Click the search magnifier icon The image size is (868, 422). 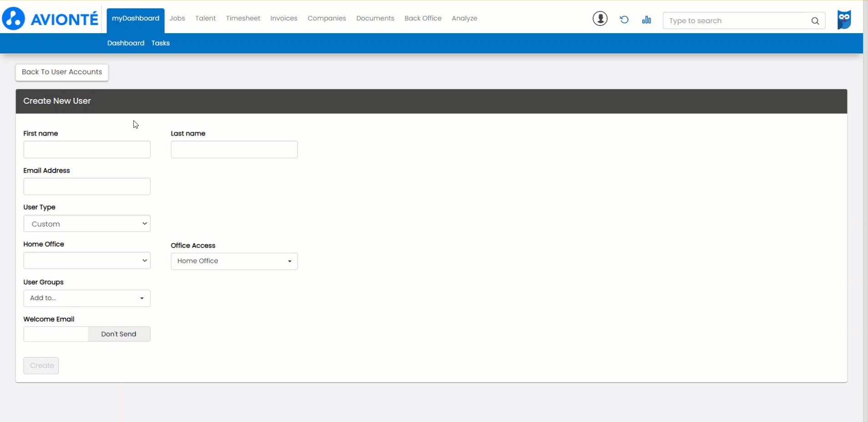point(815,21)
